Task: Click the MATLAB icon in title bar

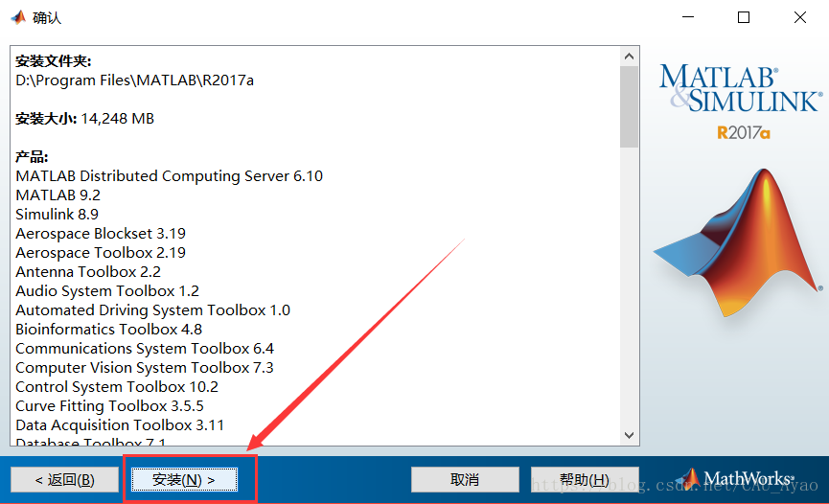Action: 18,17
